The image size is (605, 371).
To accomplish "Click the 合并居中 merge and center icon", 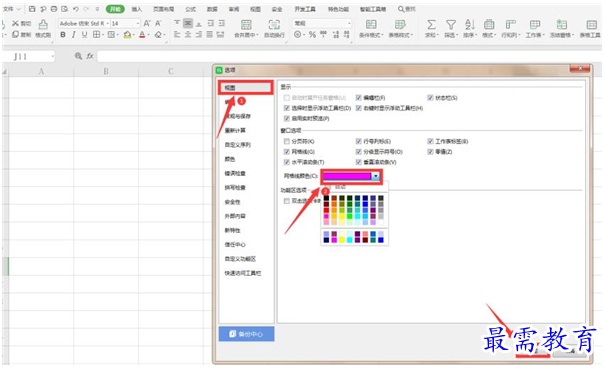I will pos(246,29).
